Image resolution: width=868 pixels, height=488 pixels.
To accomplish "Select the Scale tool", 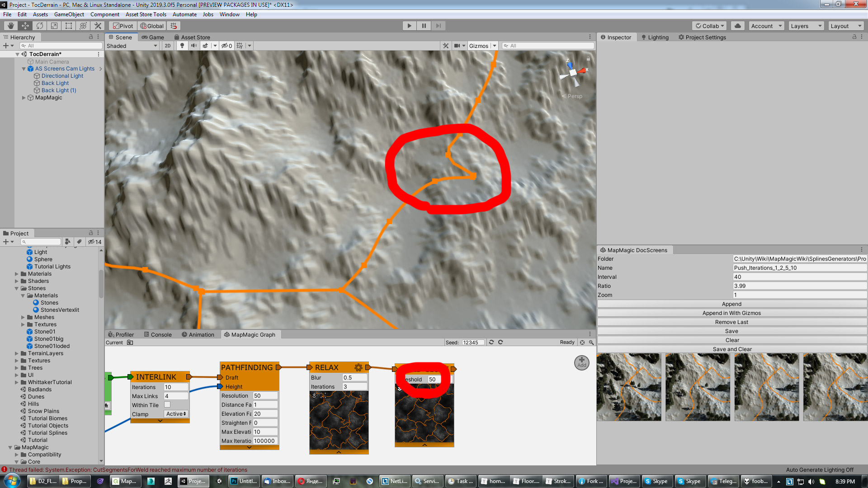I will tap(54, 26).
